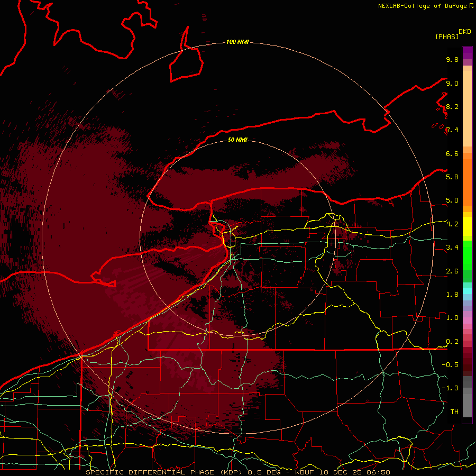The image size is (476, 476).
Task: Click the 9.8 value on color scale
Action: (452, 59)
